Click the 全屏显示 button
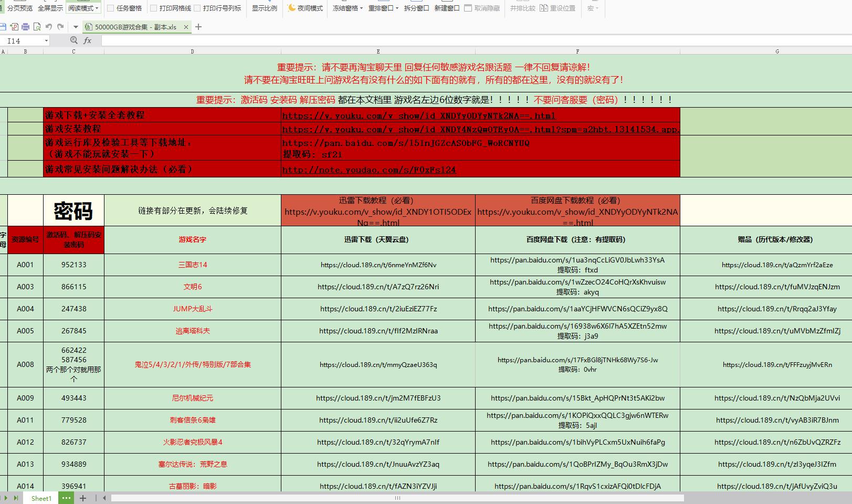The height and width of the screenshot is (504, 852). [x=50, y=8]
